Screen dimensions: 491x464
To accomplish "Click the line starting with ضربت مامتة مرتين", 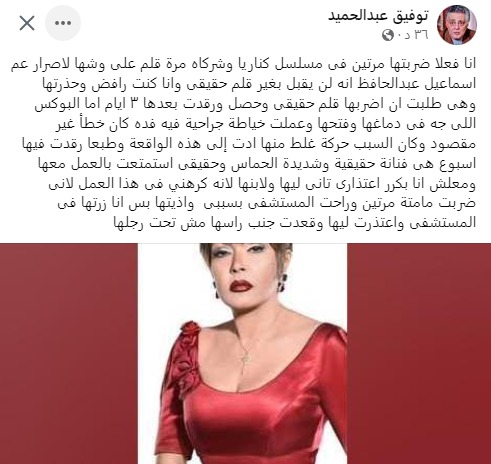I will coord(267,203).
